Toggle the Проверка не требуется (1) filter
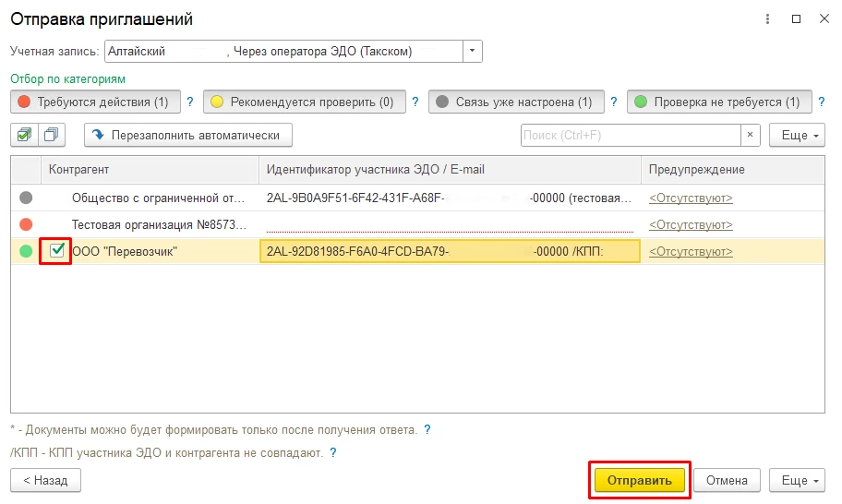This screenshot has width=842, height=504. pos(719,102)
